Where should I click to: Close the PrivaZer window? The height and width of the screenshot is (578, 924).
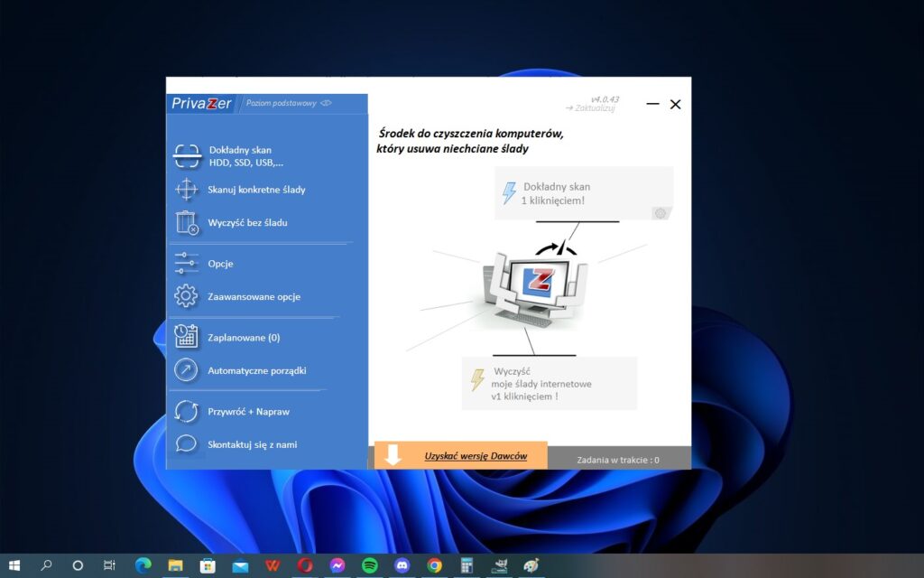coord(675,104)
